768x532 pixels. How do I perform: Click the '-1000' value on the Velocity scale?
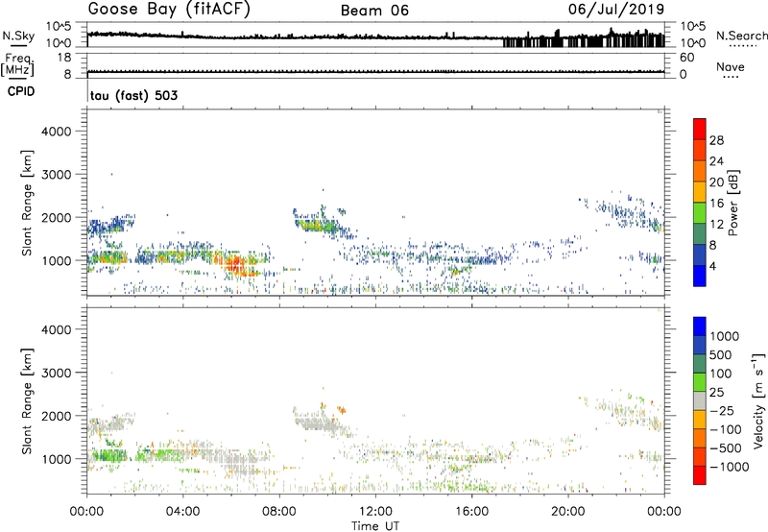pos(730,467)
